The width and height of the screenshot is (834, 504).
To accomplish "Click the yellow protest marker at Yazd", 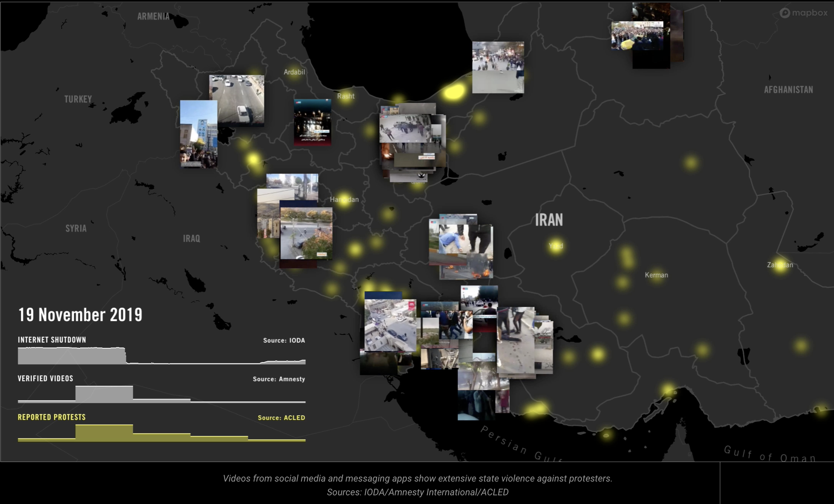I will tap(555, 246).
